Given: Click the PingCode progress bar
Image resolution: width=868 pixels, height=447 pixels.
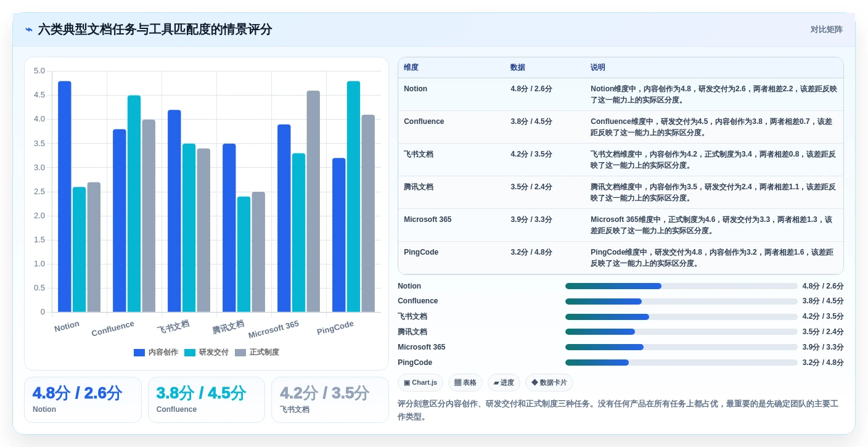Looking at the screenshot, I should [681, 363].
